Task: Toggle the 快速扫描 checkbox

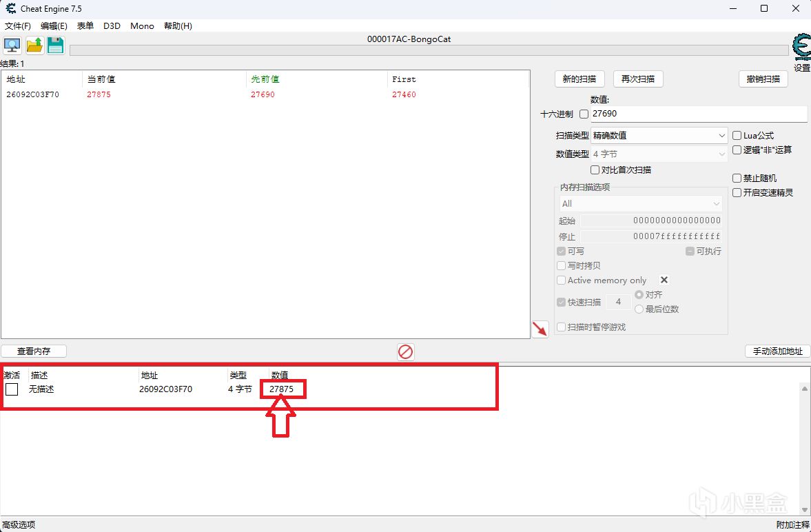Action: (x=561, y=303)
